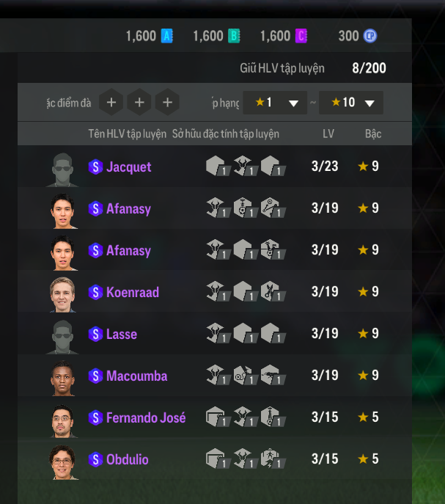
Task: Click Macoumba's second trait icon
Action: pyautogui.click(x=245, y=375)
